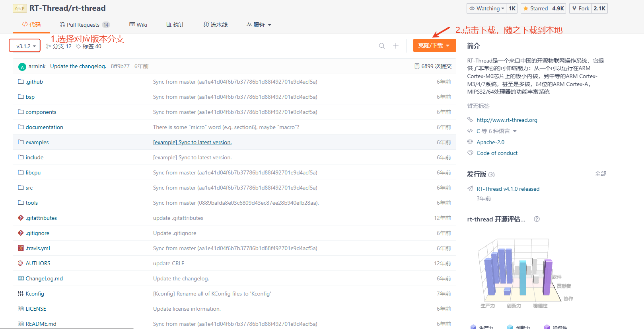
Task: Click the 分支 12 branches link
Action: coord(59,46)
